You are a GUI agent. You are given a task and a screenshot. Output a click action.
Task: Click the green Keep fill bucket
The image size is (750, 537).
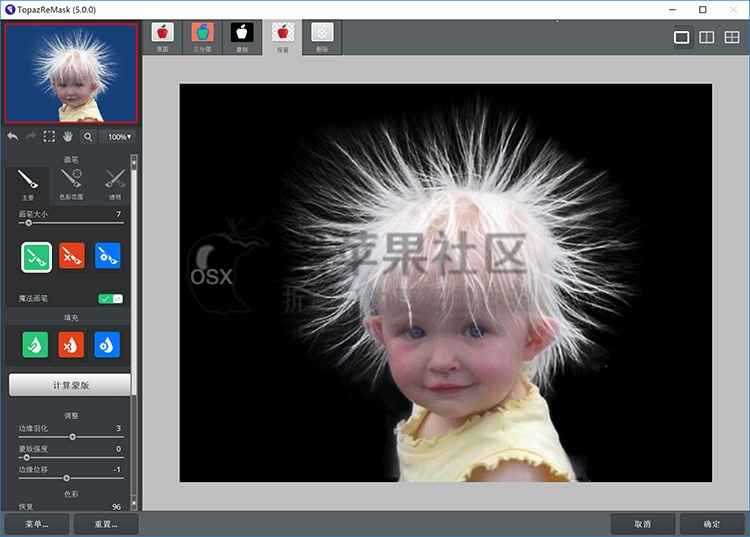pos(35,345)
